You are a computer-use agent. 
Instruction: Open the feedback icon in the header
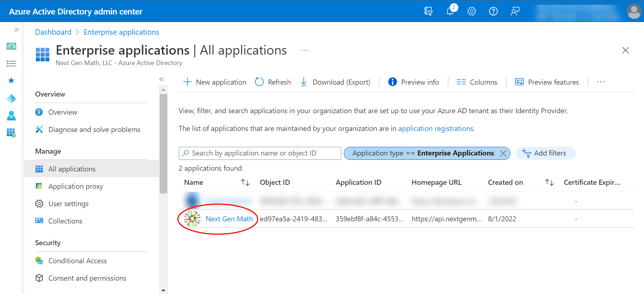tap(515, 11)
